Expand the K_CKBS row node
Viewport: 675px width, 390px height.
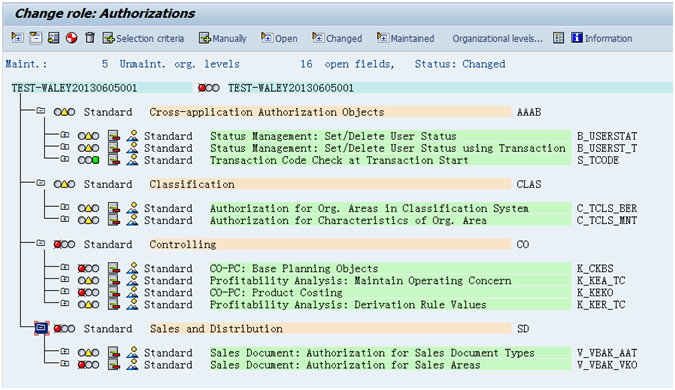pyautogui.click(x=65, y=268)
